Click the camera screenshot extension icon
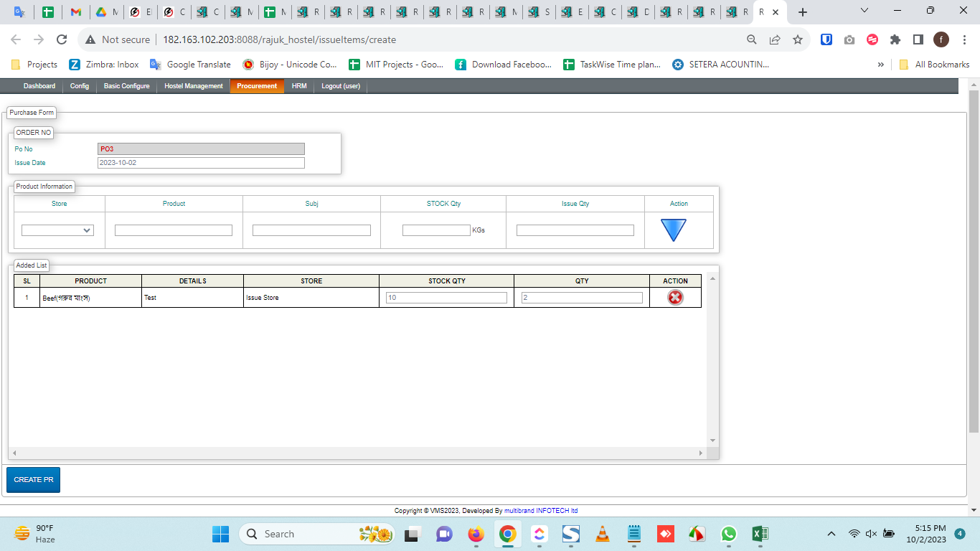The height and width of the screenshot is (551, 980). tap(849, 39)
